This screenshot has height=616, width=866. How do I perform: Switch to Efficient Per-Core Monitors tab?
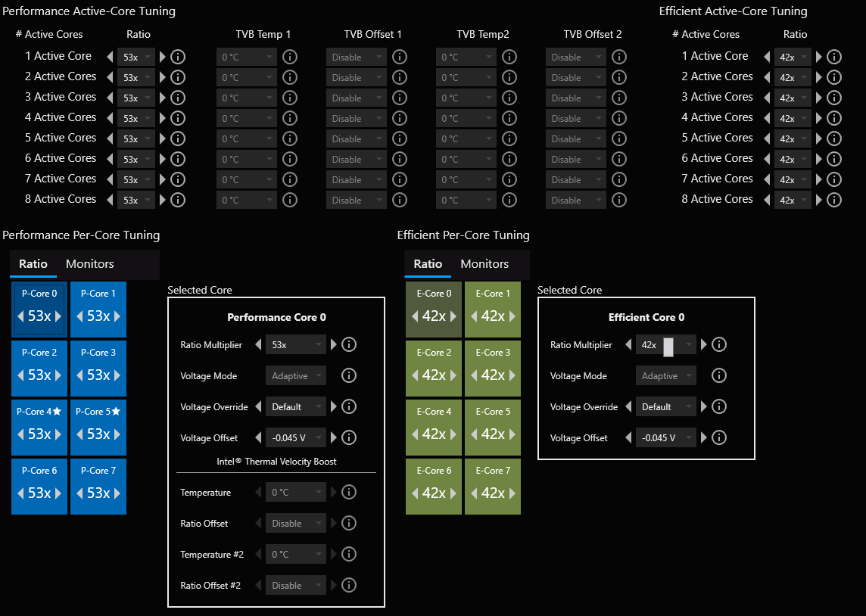484,264
